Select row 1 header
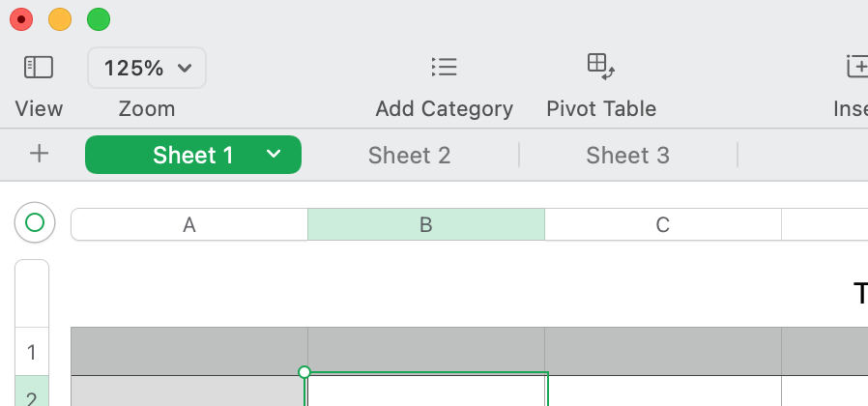868x406 pixels. point(32,351)
